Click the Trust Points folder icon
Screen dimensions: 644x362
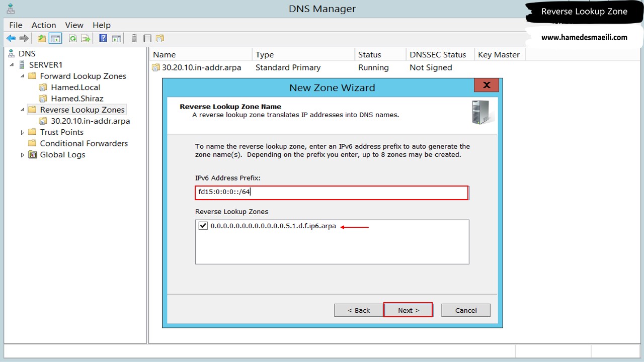pyautogui.click(x=33, y=132)
